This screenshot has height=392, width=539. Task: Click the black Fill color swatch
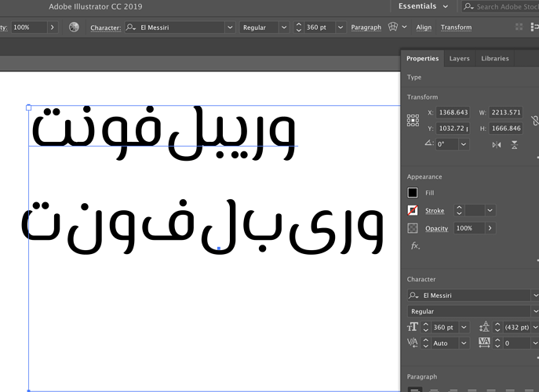point(413,193)
